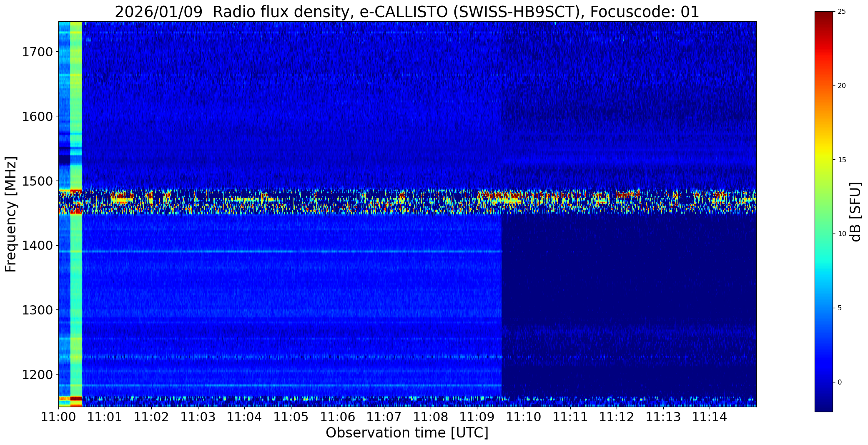The image size is (868, 445).
Task: Click the 11:00 time tick label
Action: pyautogui.click(x=58, y=417)
